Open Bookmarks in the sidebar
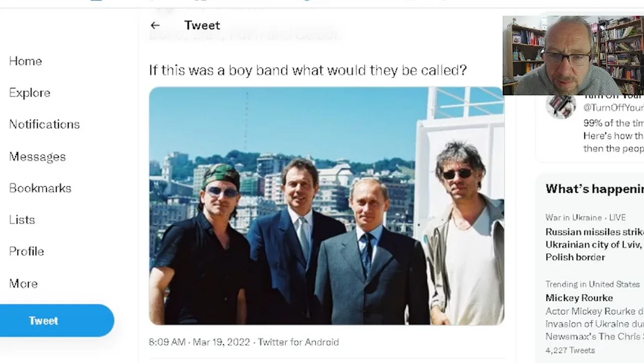Viewport: 644px width, 363px height. (40, 188)
